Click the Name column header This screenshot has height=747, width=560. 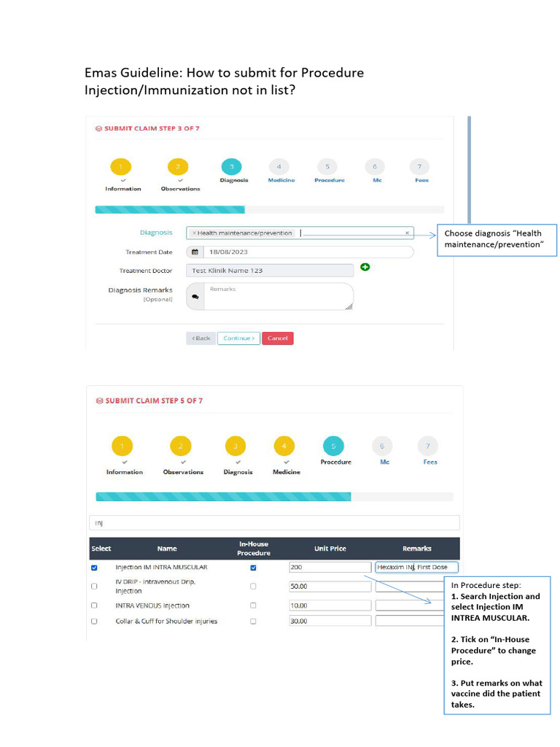tap(167, 549)
